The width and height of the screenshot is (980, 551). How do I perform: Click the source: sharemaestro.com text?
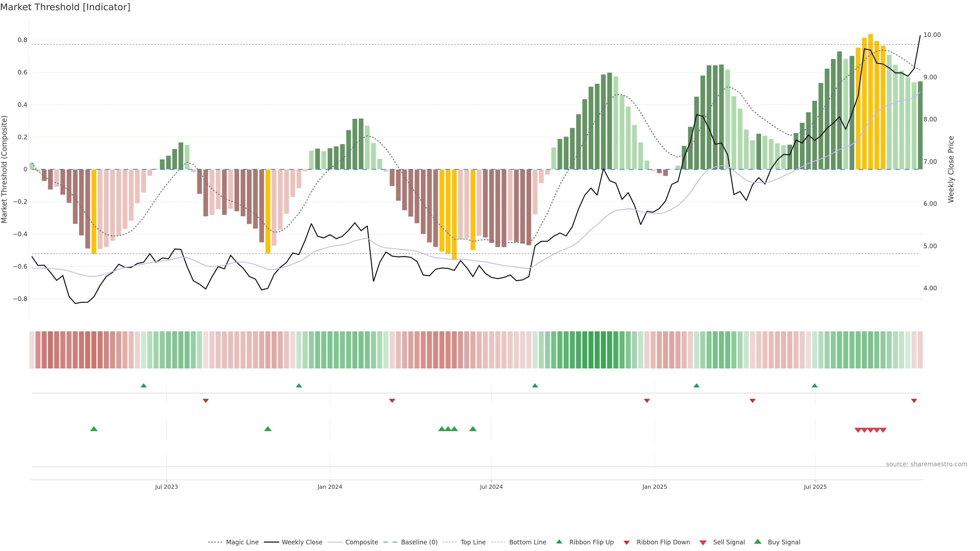pyautogui.click(x=926, y=464)
